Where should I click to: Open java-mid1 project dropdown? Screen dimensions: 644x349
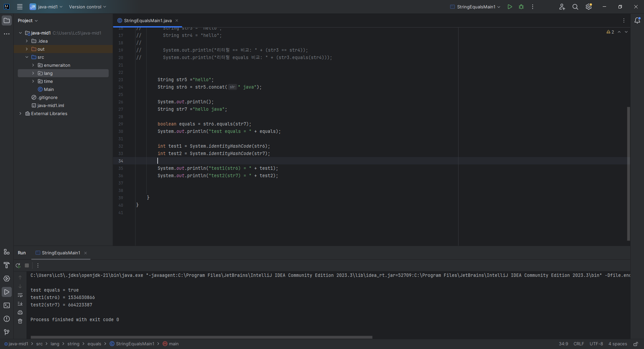tap(46, 7)
